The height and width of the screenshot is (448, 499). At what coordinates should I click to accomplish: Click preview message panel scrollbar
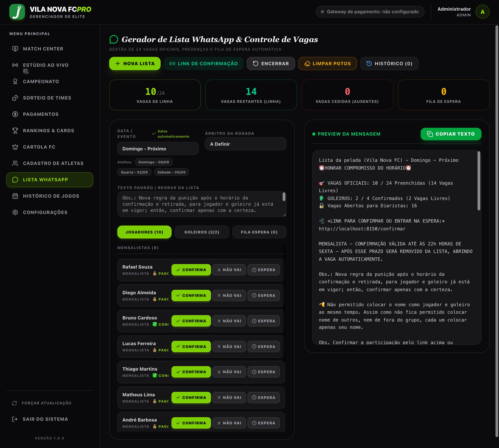pos(479,181)
